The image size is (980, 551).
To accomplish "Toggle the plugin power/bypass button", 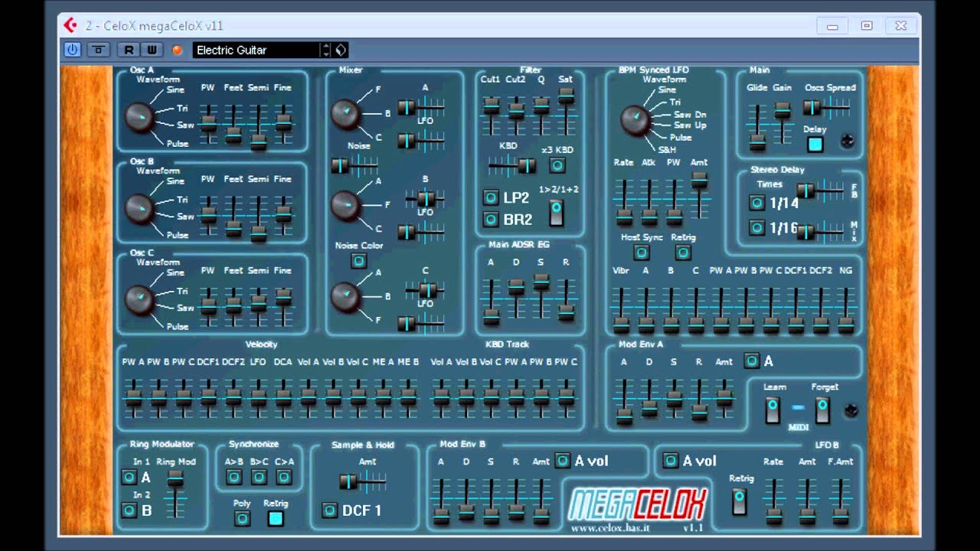I will 72,50.
